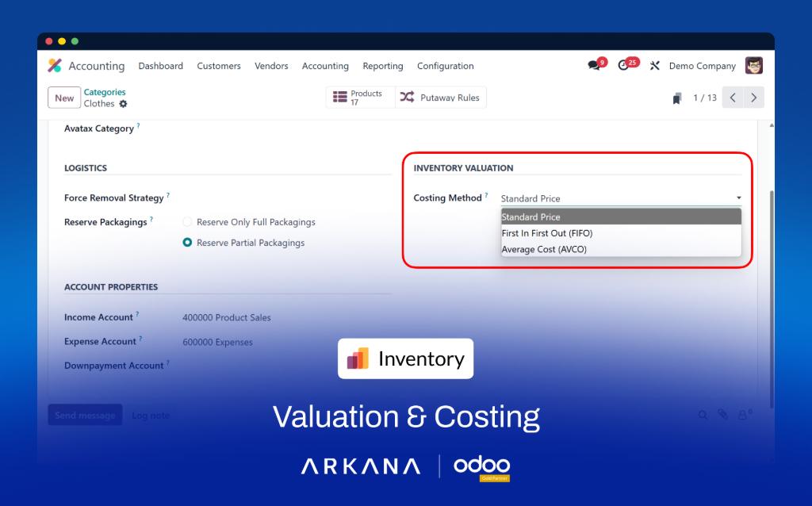Image resolution: width=812 pixels, height=506 pixels.
Task: Click the Expense Account field 600000 Expenses
Action: (217, 342)
